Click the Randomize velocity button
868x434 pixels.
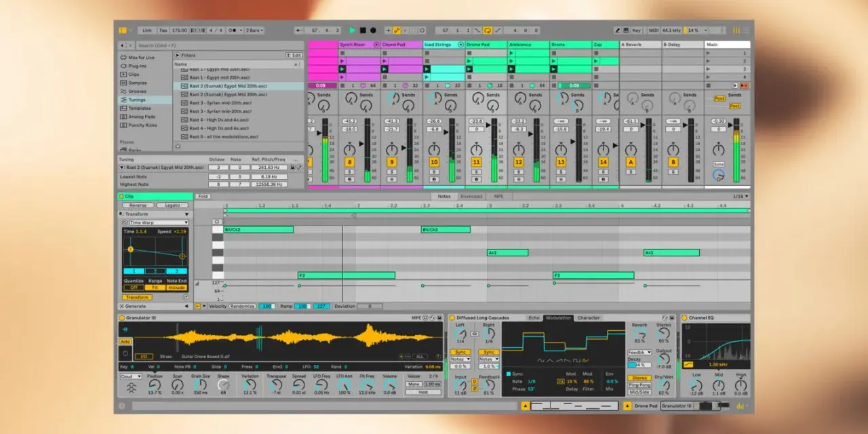tap(242, 306)
